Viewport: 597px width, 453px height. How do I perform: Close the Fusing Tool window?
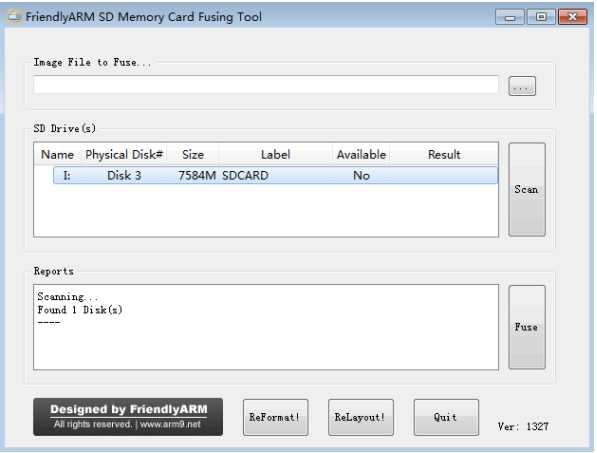pyautogui.click(x=572, y=17)
